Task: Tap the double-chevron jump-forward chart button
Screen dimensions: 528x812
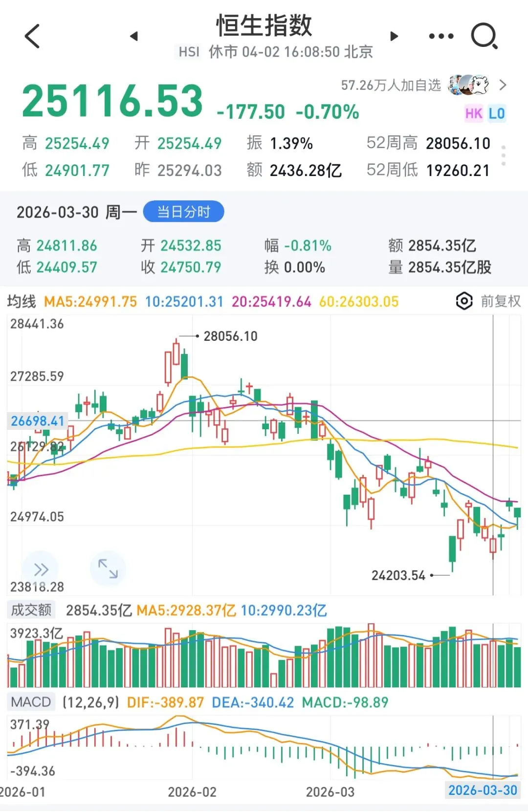Action: coord(41,570)
